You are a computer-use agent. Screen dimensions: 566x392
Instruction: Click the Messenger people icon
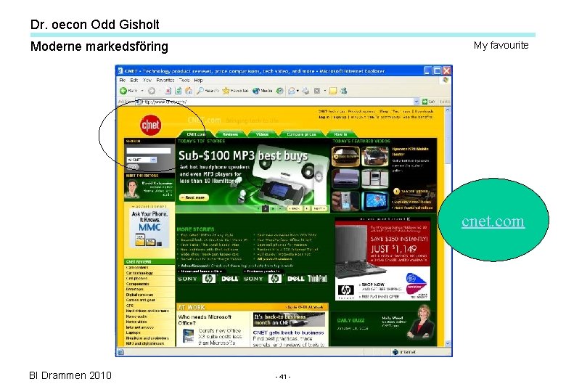pos(343,91)
